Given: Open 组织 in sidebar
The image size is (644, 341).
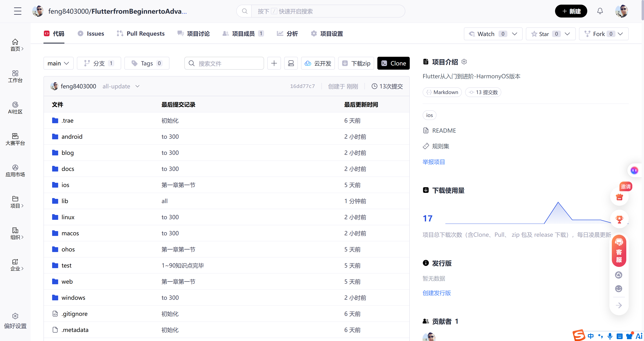Looking at the screenshot, I should point(15,234).
